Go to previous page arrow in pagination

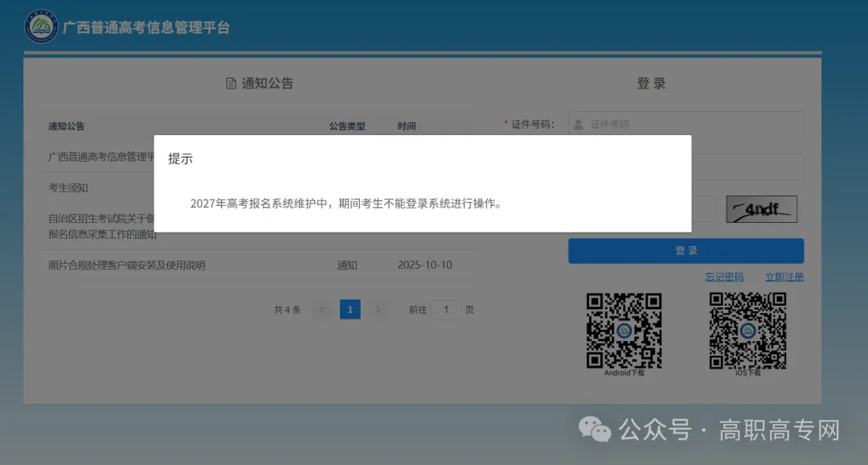[321, 309]
